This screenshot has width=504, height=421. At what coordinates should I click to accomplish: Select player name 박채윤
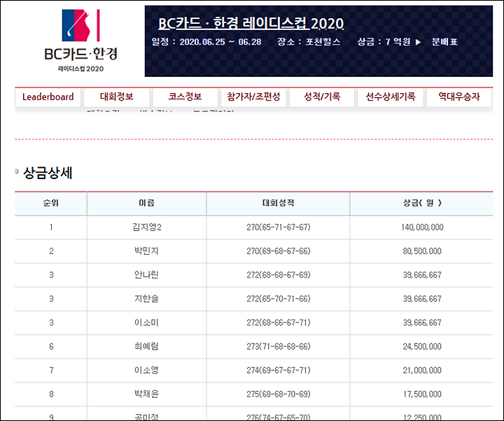[146, 394]
